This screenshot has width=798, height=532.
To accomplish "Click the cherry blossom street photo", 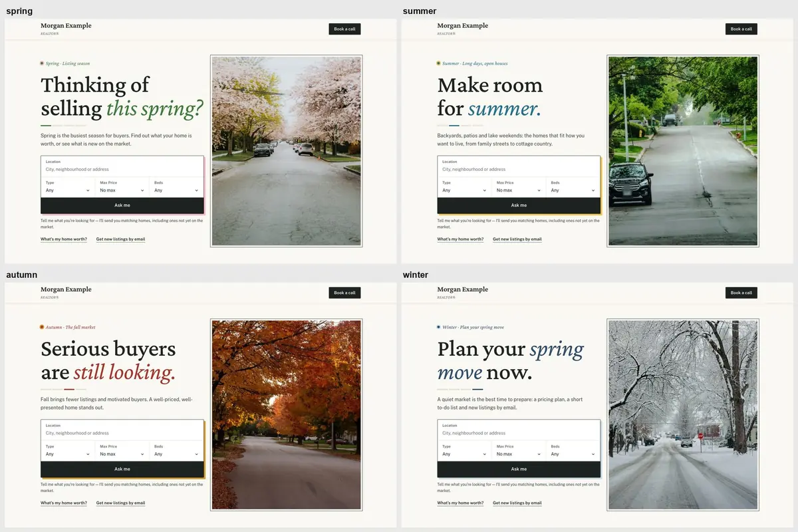I will 286,151.
